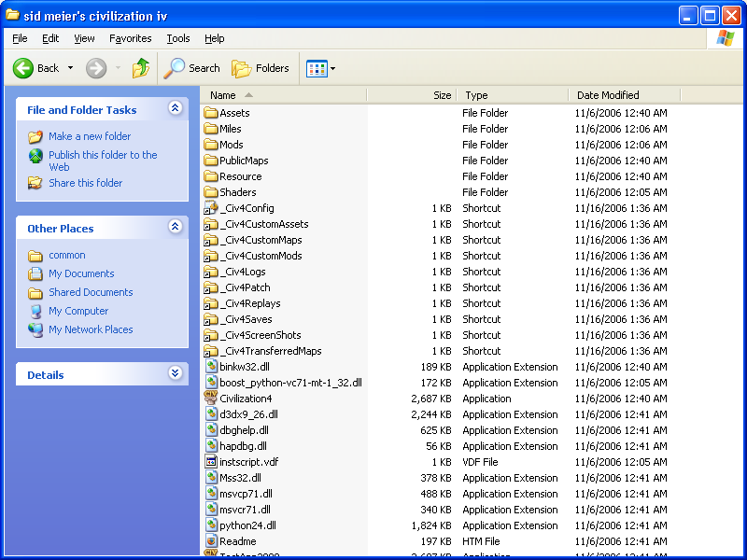Open the Tools menu
Screen dimensions: 747x560
(178, 38)
